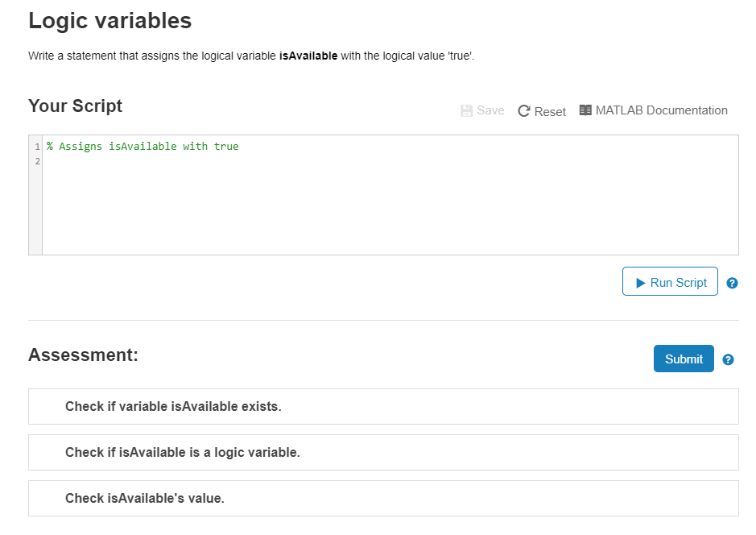Expand the 'Check if variable isAvailable exists' assessment

(x=383, y=406)
